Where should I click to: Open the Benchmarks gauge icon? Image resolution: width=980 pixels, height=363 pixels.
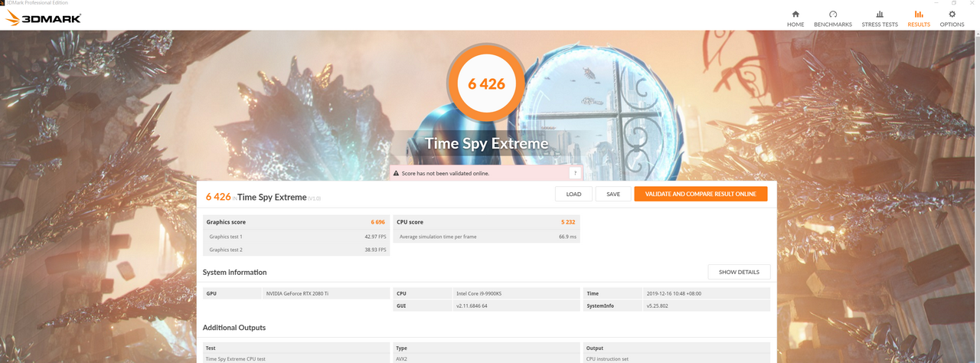[833, 14]
